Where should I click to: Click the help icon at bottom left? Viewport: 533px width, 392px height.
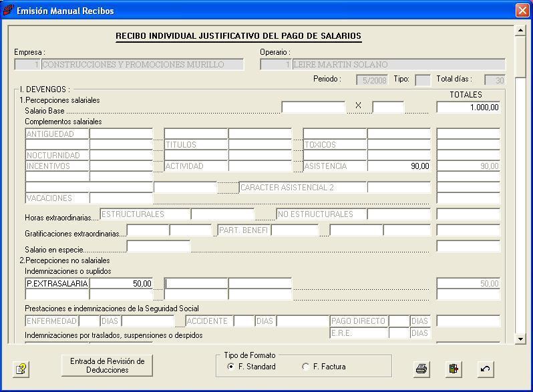(x=21, y=369)
